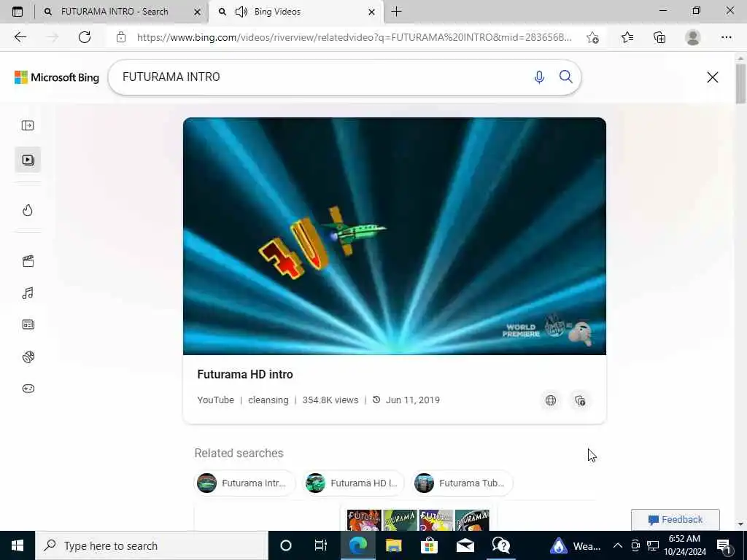Open the YouTube source link
The width and height of the screenshot is (747, 560).
coord(215,400)
